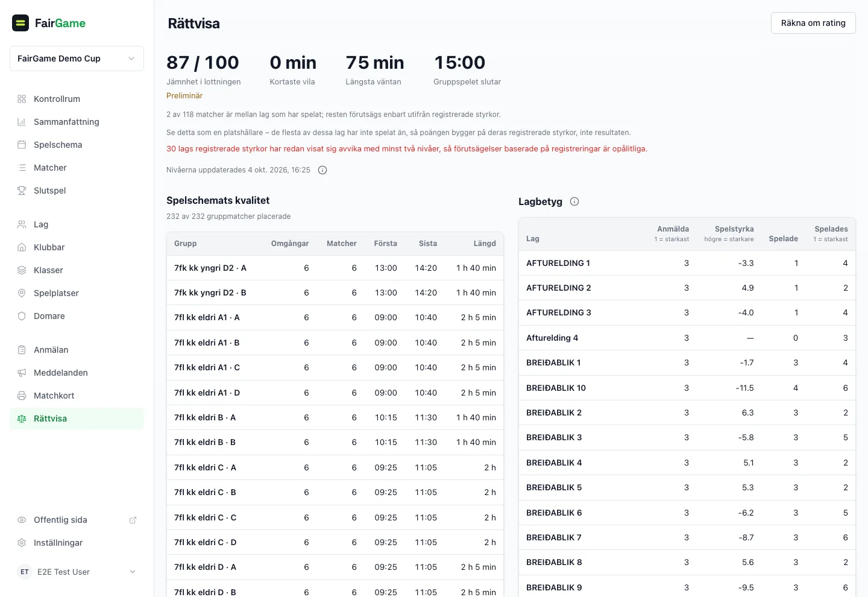The height and width of the screenshot is (597, 868).
Task: Click the Meddelanden megaphone icon
Action: [x=22, y=373]
